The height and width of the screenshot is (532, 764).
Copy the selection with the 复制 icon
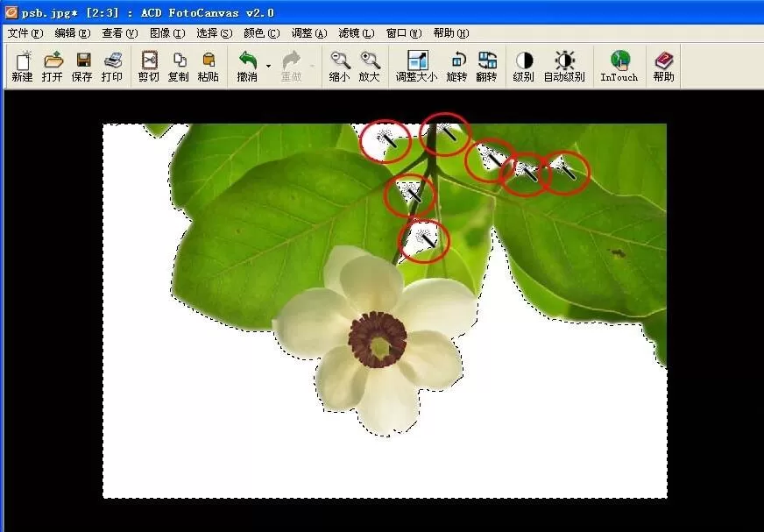pyautogui.click(x=179, y=67)
